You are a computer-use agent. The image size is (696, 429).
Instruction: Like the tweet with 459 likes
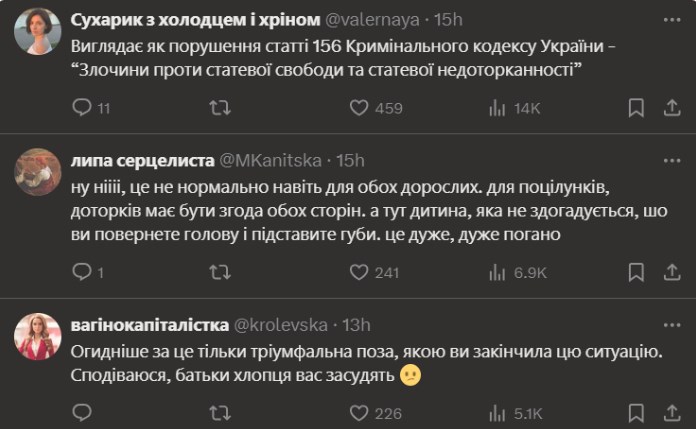click(x=358, y=108)
